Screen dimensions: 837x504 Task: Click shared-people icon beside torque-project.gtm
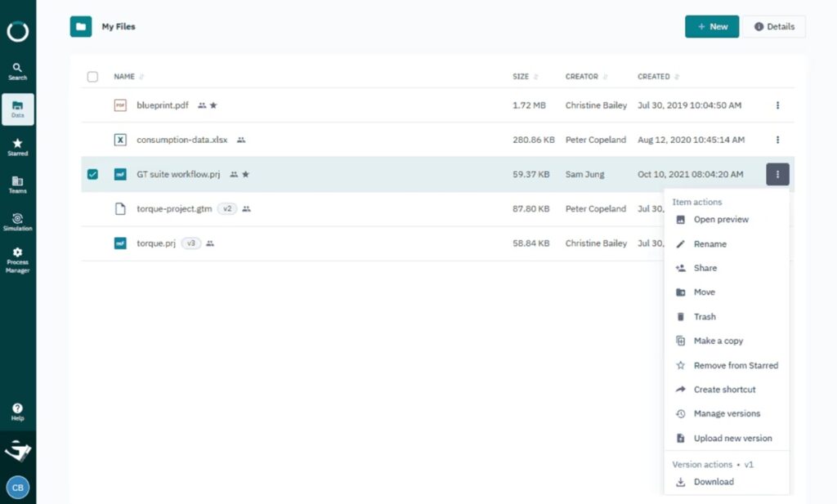pyautogui.click(x=246, y=208)
